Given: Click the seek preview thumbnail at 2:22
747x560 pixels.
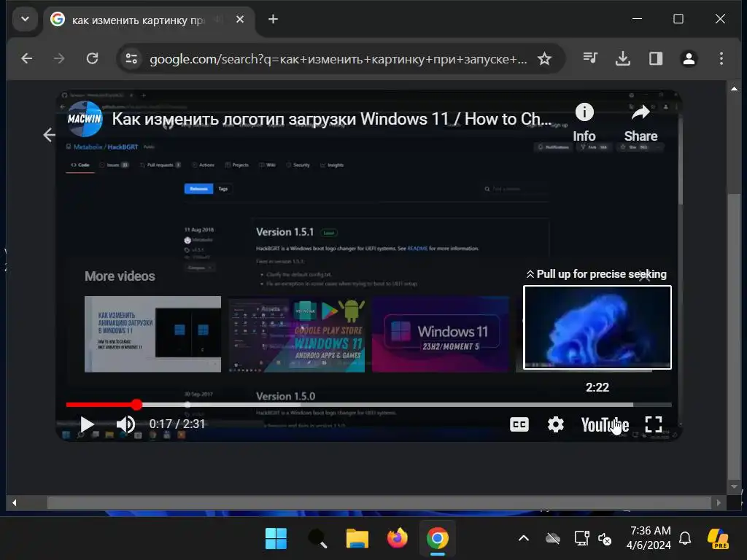Looking at the screenshot, I should click(597, 327).
